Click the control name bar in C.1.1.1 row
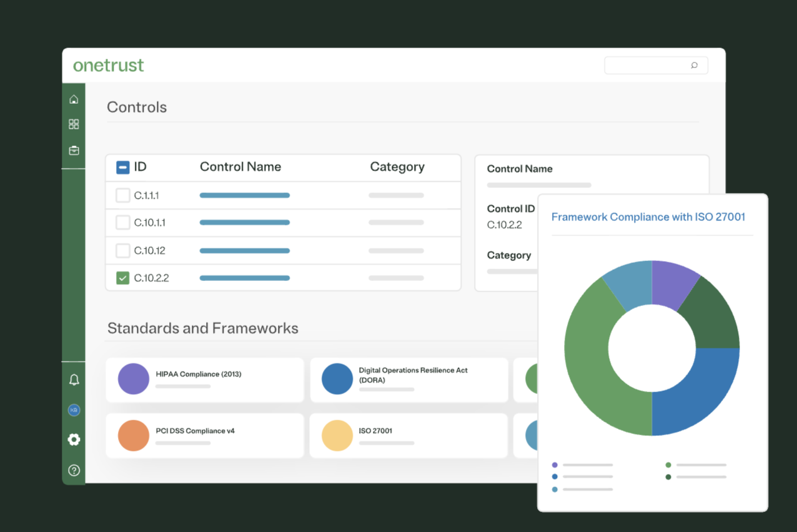The width and height of the screenshot is (797, 532). tap(245, 195)
